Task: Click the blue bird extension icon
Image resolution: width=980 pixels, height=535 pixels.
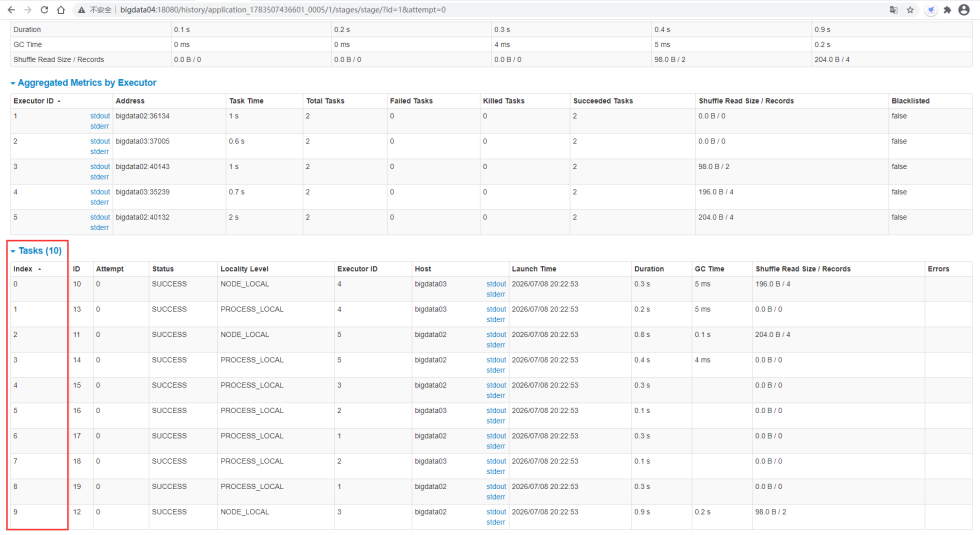Action: click(x=930, y=9)
